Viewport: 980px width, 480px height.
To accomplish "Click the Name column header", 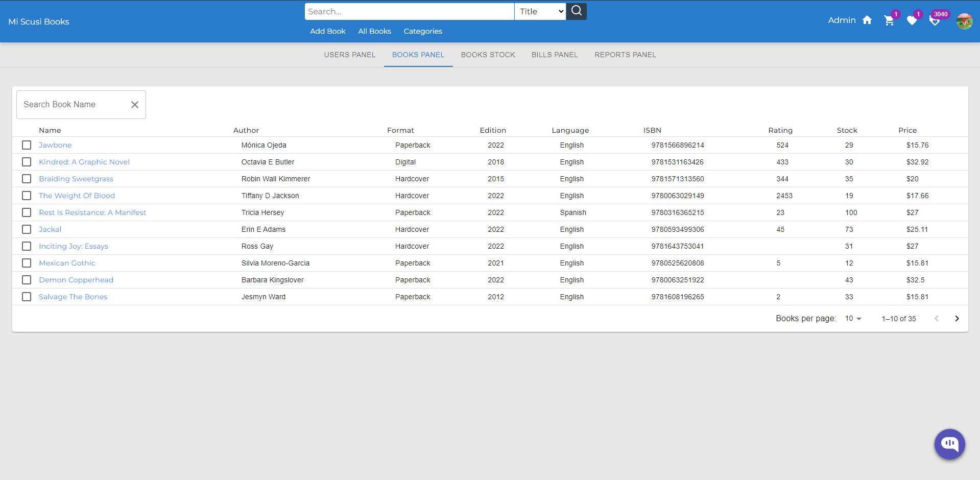I will 50,130.
